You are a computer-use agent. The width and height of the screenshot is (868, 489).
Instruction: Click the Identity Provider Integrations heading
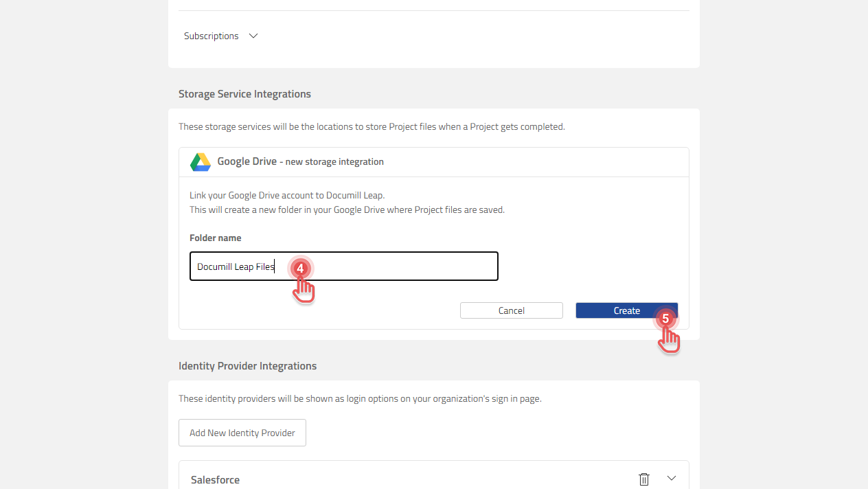coord(247,366)
